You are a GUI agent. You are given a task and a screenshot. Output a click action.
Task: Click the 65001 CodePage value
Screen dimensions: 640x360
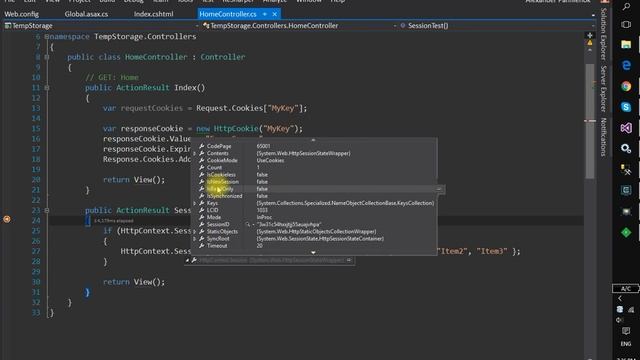(263, 146)
